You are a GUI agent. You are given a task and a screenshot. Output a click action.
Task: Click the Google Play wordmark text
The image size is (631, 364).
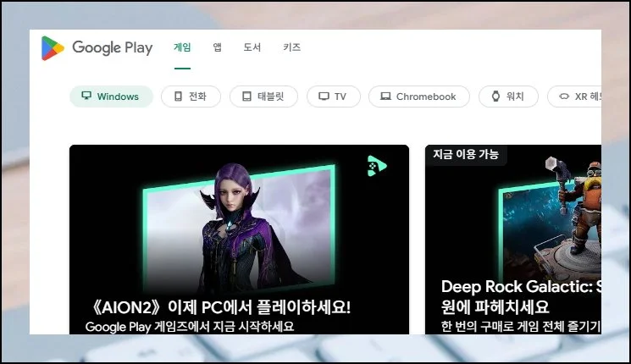(x=112, y=48)
